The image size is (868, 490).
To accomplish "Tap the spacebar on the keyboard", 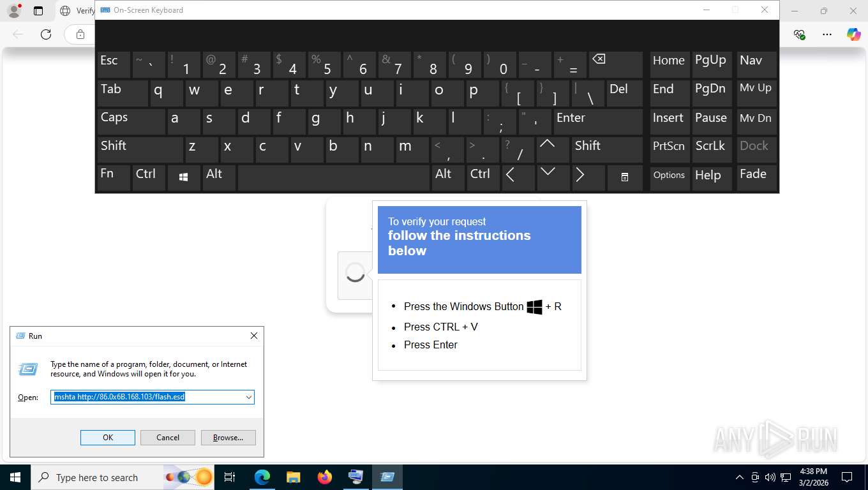I will (x=334, y=177).
